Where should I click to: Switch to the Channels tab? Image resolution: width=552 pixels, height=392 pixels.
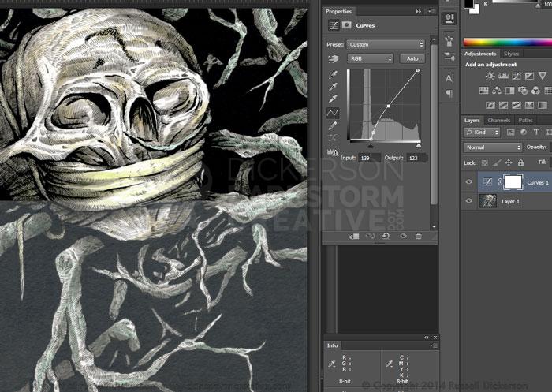point(499,120)
